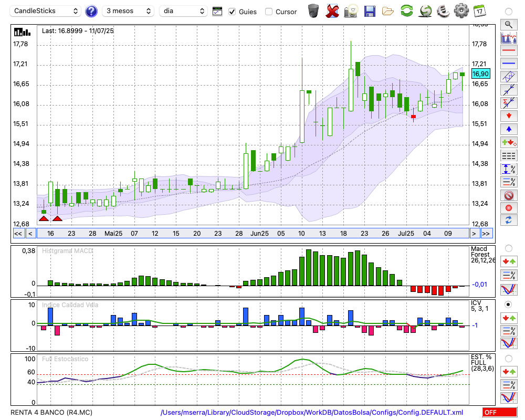Uncheck the Guies checkbox

pos(232,12)
